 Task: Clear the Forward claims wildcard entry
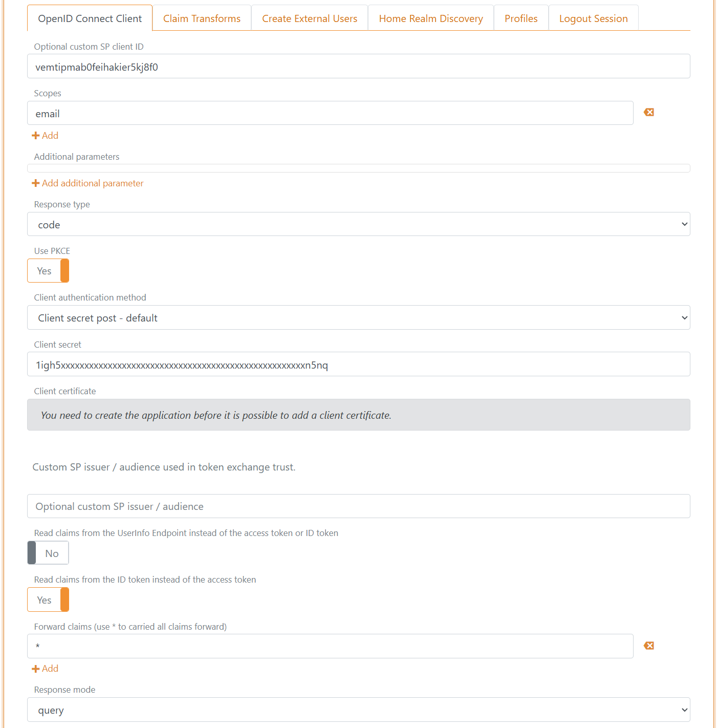click(648, 645)
